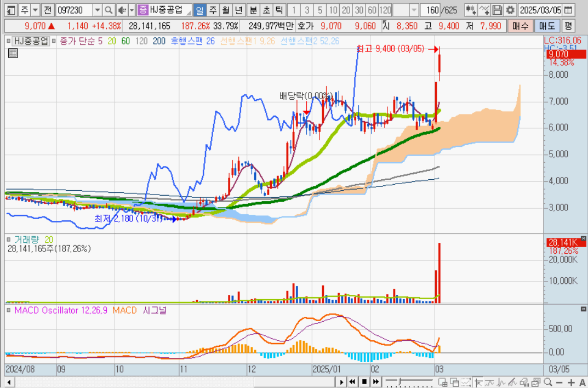Select the 분 minute period toggle
This screenshot has height=388, width=588.
253,10
